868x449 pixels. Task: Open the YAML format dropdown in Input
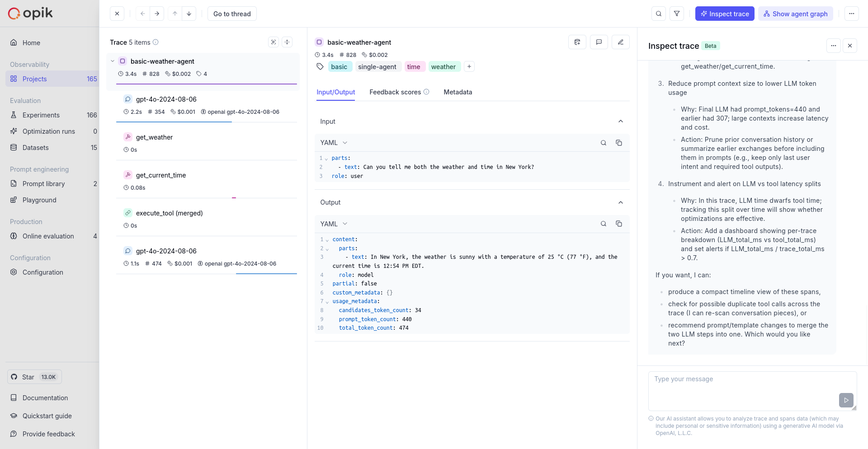point(334,143)
